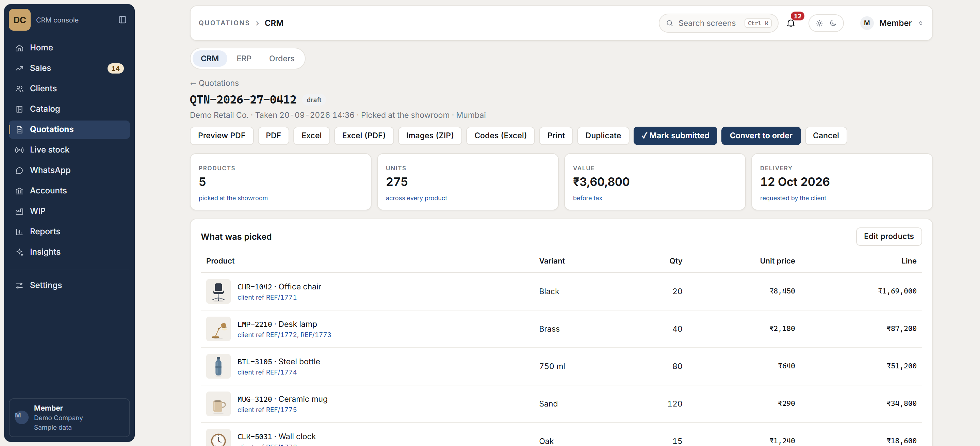This screenshot has width=980, height=446.
Task: Go back via ← Quotations link
Action: coord(214,83)
